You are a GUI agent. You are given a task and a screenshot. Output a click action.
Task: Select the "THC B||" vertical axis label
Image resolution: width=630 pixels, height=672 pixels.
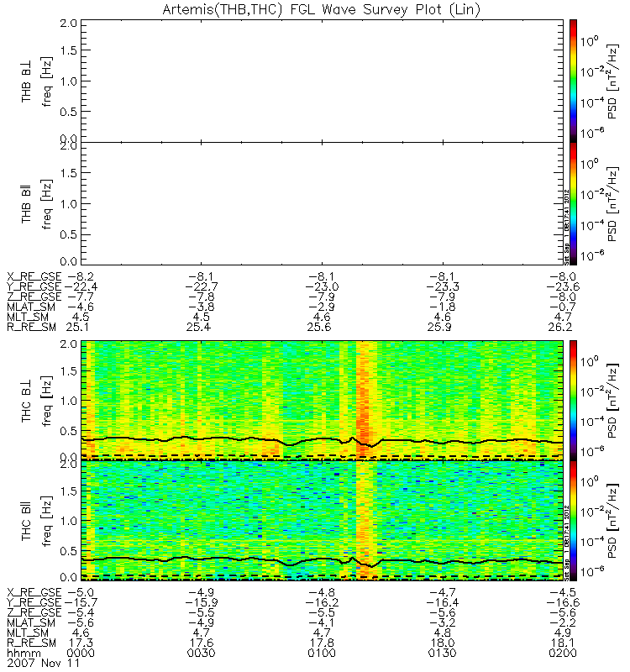(27, 522)
